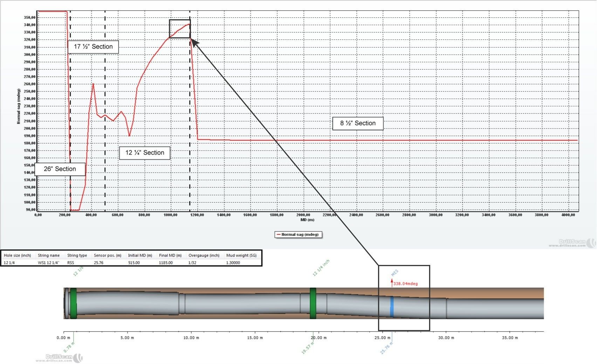Image resolution: width=597 pixels, height=364 pixels.
Task: Click the 8 ½" Section label
Action: tap(358, 123)
